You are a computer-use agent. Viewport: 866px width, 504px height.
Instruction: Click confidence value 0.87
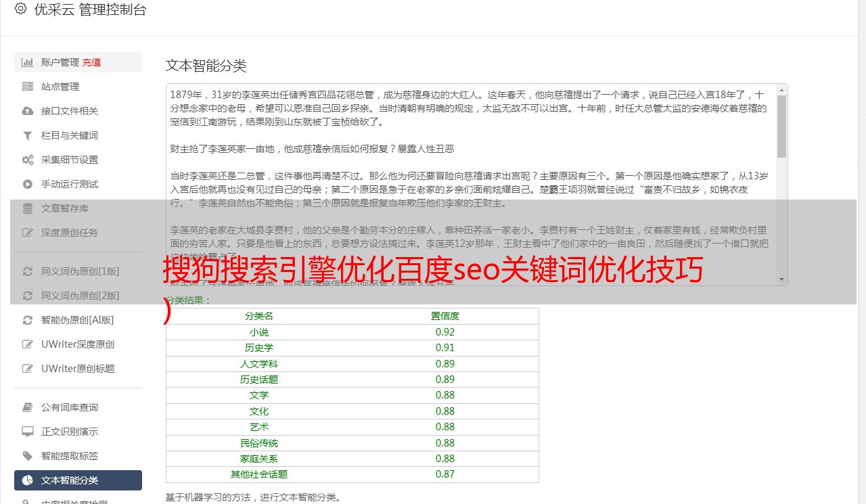[445, 474]
